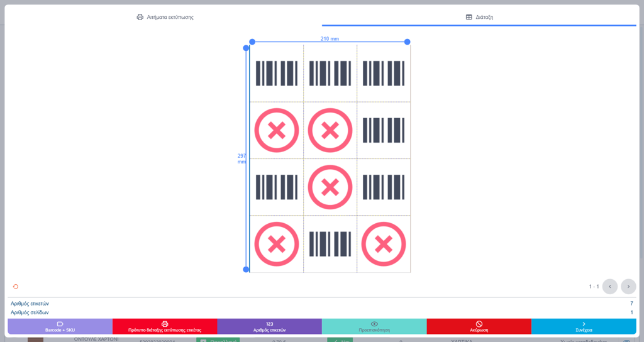Screen dimensions: 644x342
Task: Switch to the Αιτήματα εκτύπωσης tab
Action: tap(165, 17)
